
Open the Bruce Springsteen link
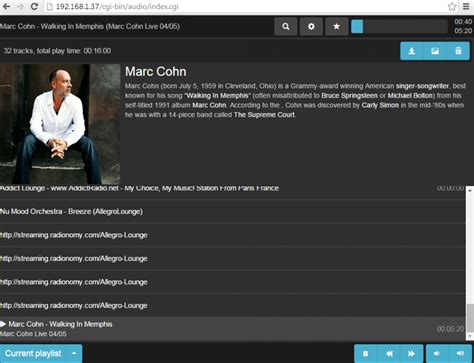(349, 96)
